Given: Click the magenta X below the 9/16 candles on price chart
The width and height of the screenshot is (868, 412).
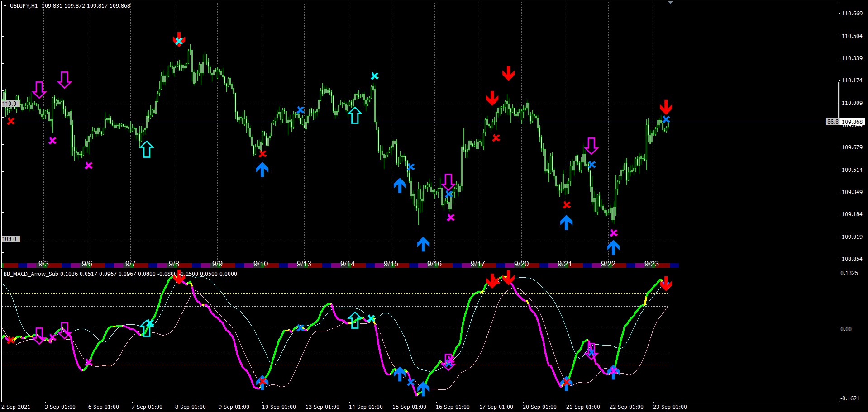Looking at the screenshot, I should point(451,218).
